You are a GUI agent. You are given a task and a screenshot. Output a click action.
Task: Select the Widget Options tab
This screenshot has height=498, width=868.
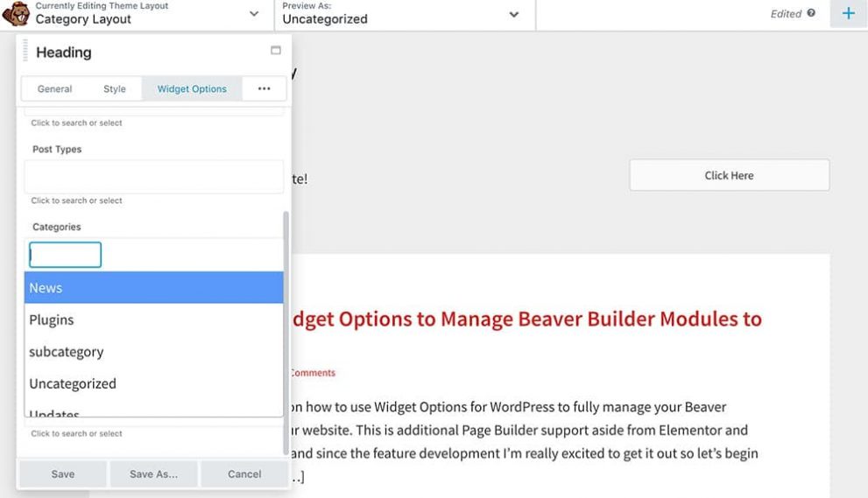(192, 88)
